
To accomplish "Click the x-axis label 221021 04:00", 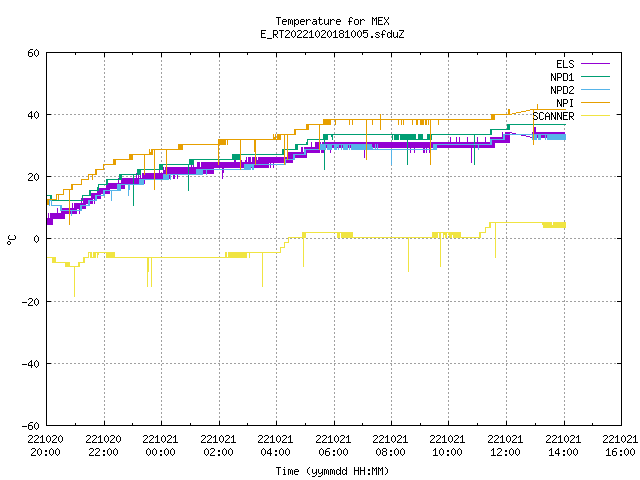I will (276, 446).
